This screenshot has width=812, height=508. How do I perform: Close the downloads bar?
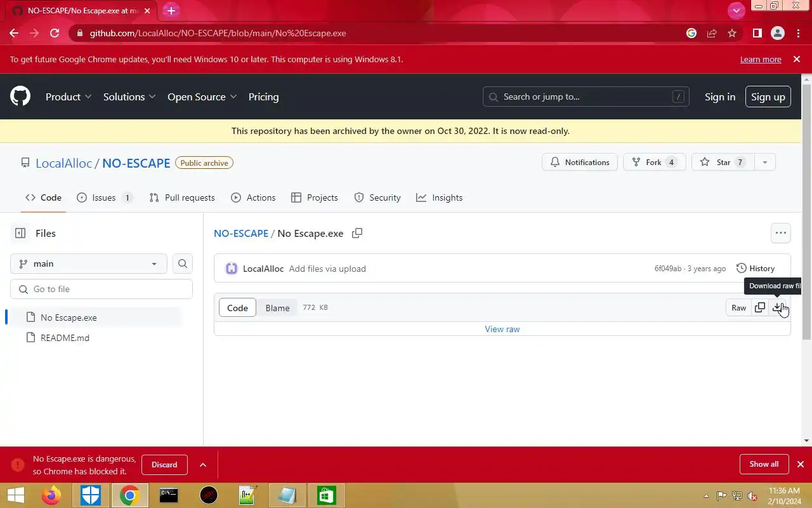801,464
